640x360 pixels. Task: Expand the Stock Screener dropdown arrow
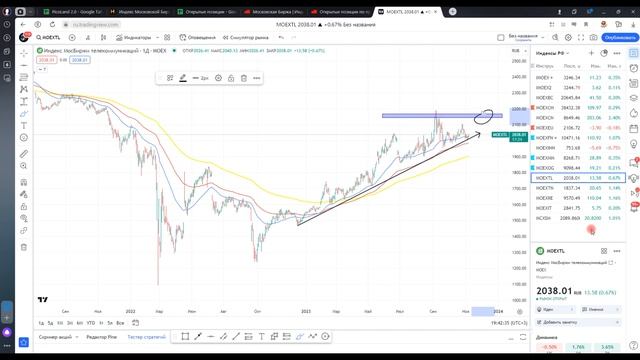point(77,337)
